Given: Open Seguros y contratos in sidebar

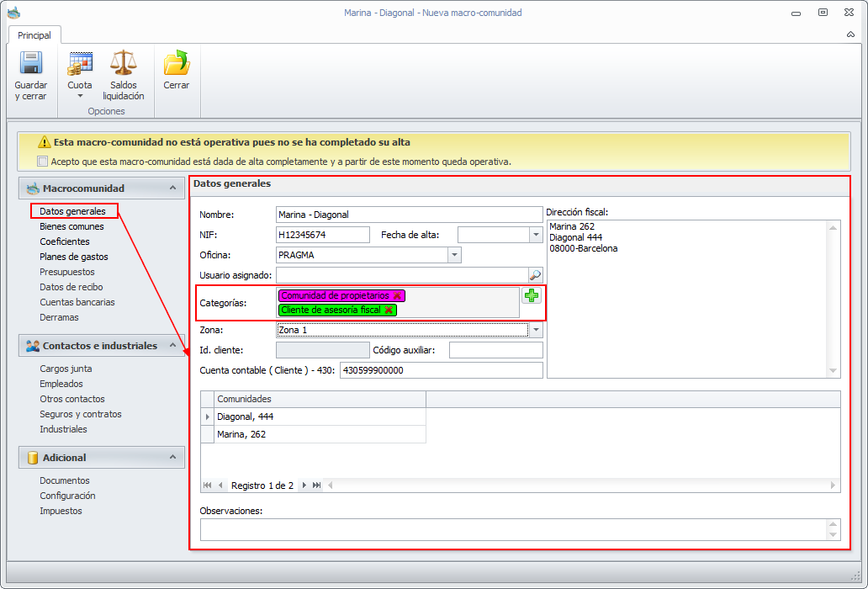Looking at the screenshot, I should pyautogui.click(x=81, y=414).
